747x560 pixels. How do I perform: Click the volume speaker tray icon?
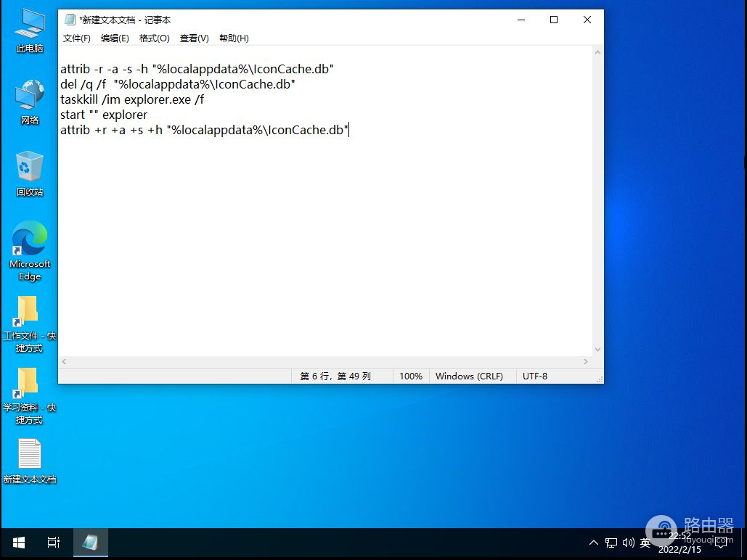(x=628, y=543)
